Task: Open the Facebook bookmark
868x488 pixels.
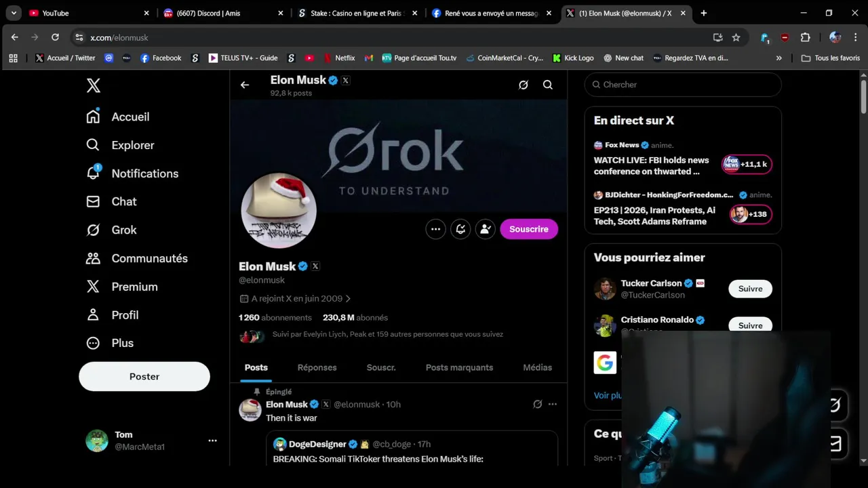Action: point(161,58)
